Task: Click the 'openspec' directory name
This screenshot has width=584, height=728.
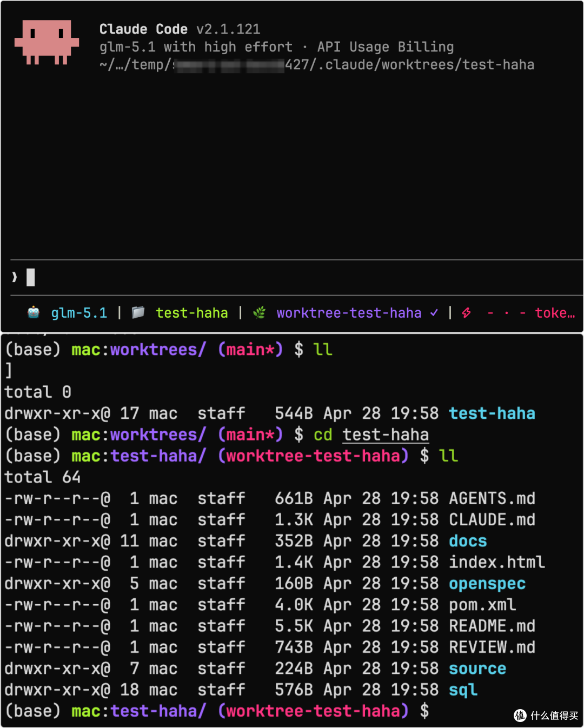Action: click(x=487, y=584)
